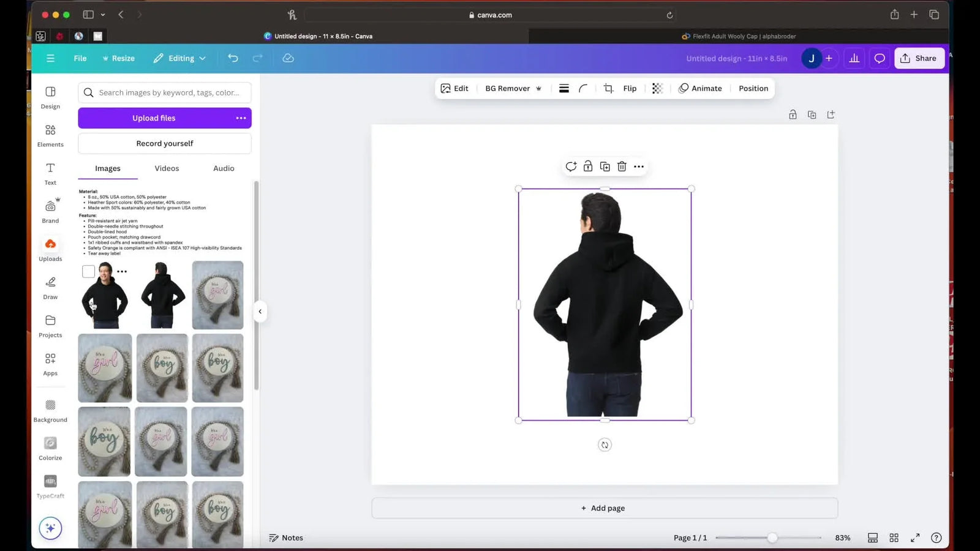
Task: Switch to the Videos tab
Action: pos(166,168)
